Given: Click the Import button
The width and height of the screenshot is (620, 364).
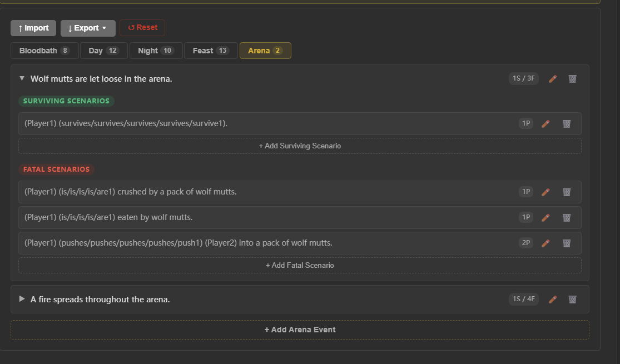Looking at the screenshot, I should coord(33,28).
